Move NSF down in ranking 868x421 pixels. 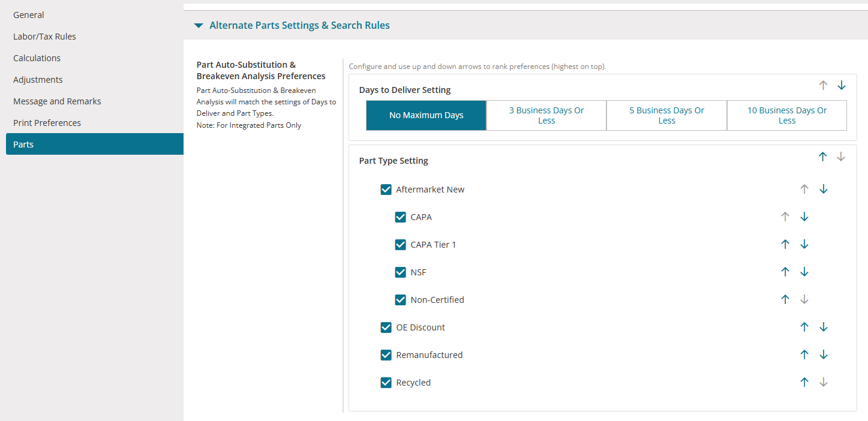[804, 272]
